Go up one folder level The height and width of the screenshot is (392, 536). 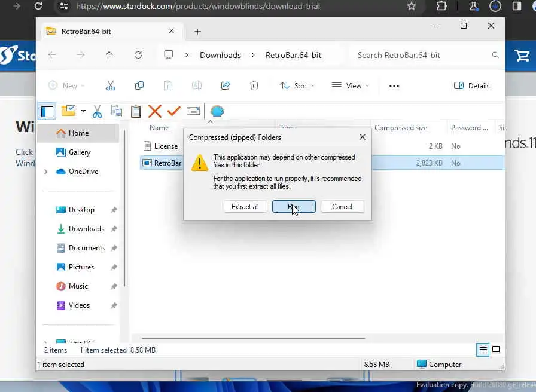pyautogui.click(x=109, y=55)
